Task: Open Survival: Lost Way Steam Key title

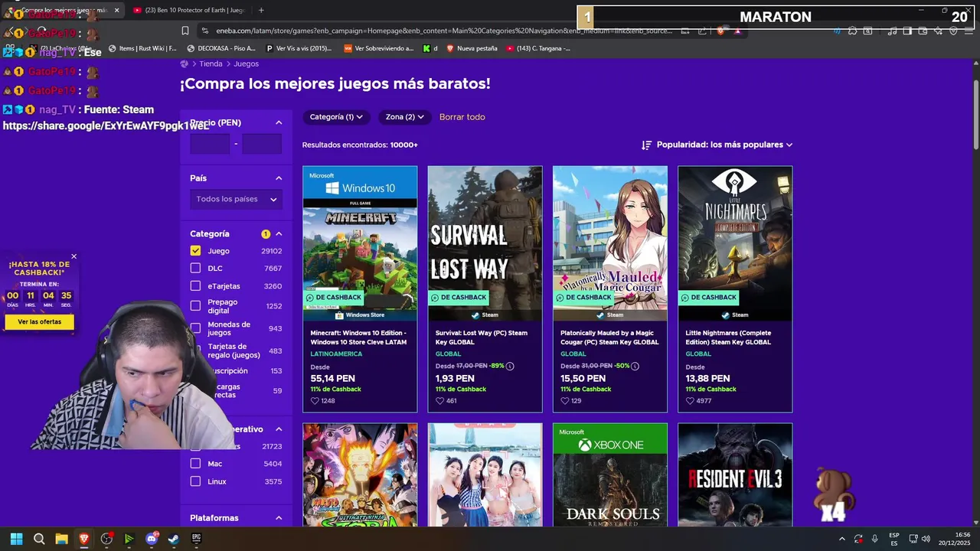Action: pos(481,337)
